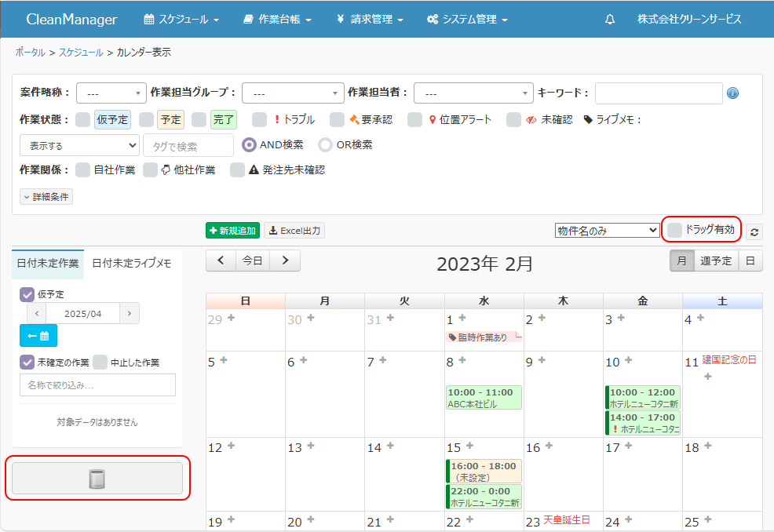
Task: Click the 新規追加 button
Action: pos(232,231)
